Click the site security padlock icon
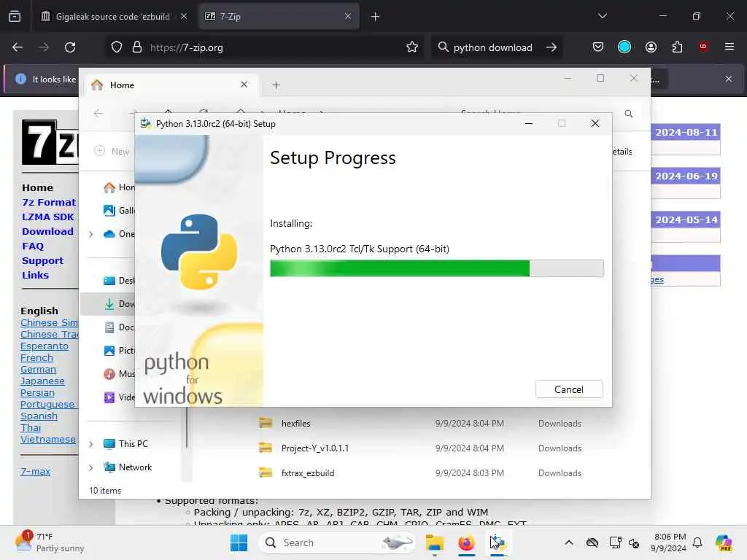Viewport: 747px width, 560px height. [137, 47]
